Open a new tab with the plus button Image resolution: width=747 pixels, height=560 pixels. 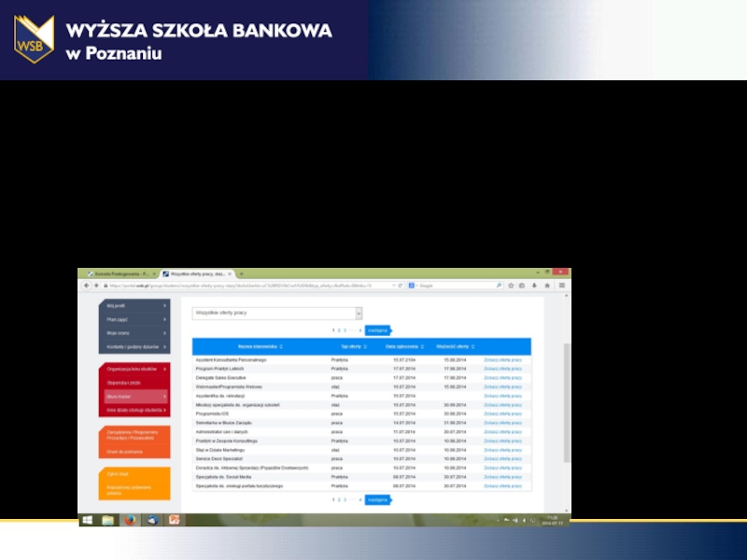242,273
